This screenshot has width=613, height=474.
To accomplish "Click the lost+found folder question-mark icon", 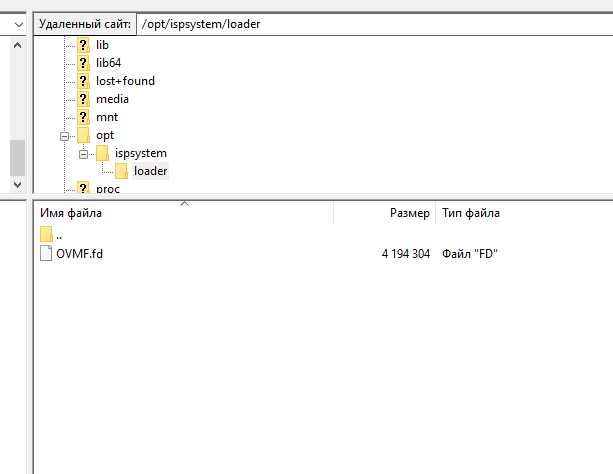I will pos(83,81).
